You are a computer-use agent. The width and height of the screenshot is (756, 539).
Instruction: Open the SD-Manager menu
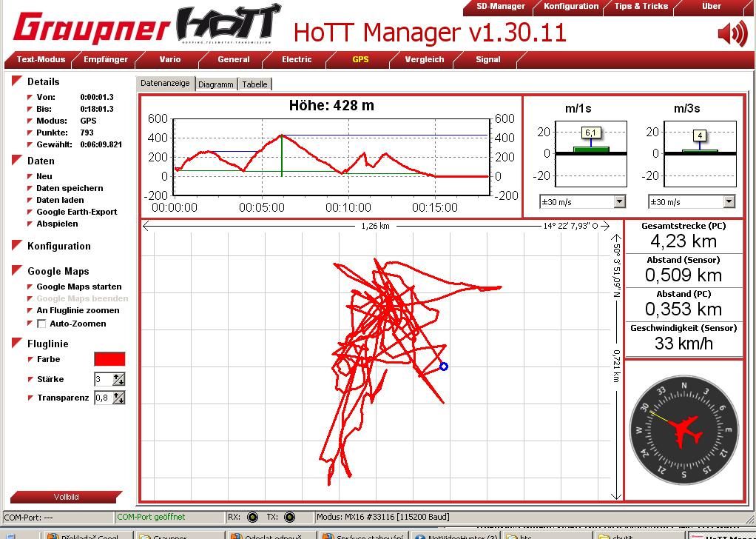pos(500,6)
